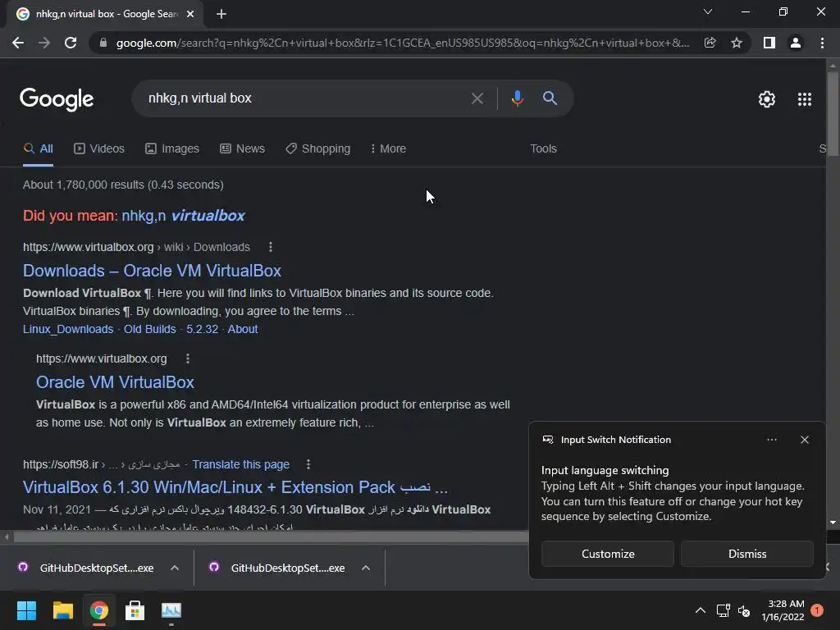This screenshot has width=840, height=630.
Task: Open options for Oracle VM VirtualBox result
Action: 188,358
